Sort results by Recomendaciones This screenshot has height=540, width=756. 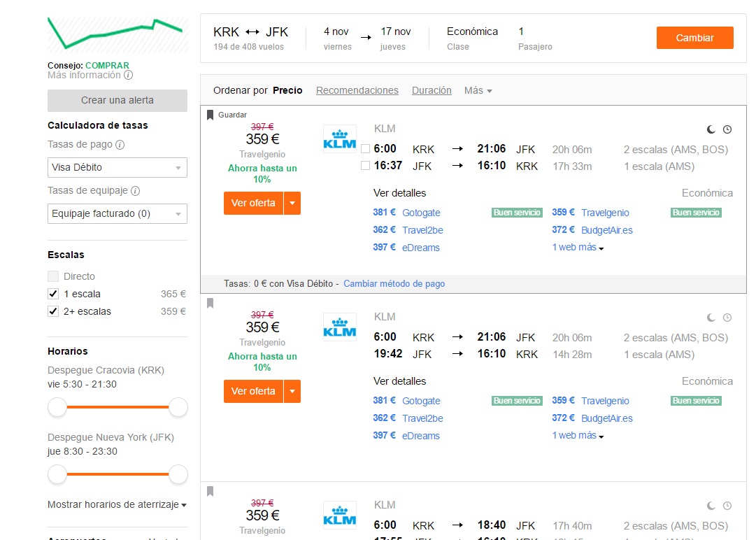[x=357, y=91]
